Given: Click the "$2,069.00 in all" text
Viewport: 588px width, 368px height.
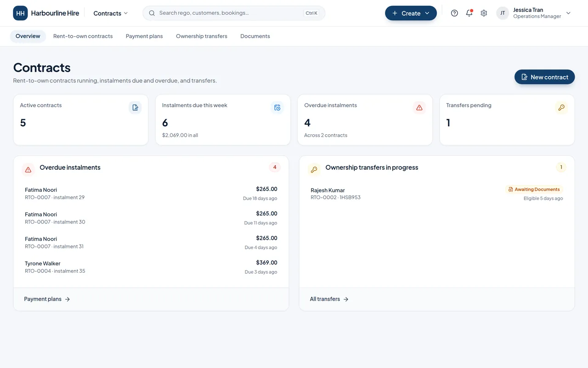Looking at the screenshot, I should click(180, 135).
